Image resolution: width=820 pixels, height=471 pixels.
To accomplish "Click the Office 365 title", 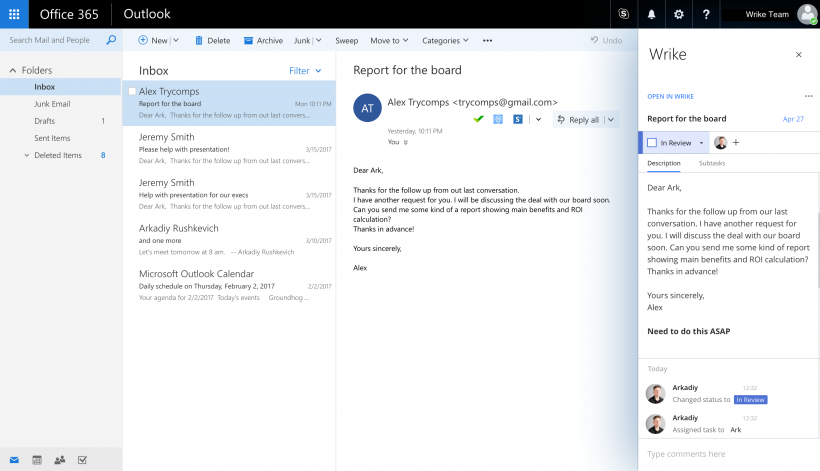I will coord(69,14).
